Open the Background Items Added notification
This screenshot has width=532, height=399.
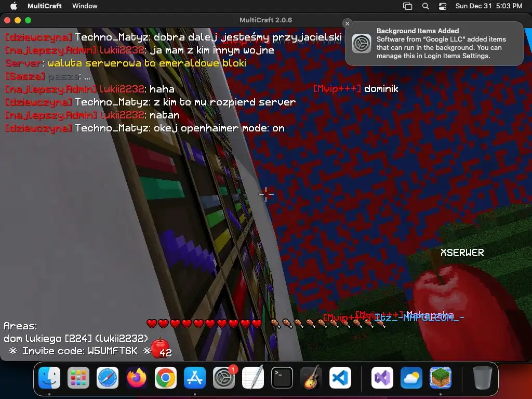pyautogui.click(x=434, y=44)
